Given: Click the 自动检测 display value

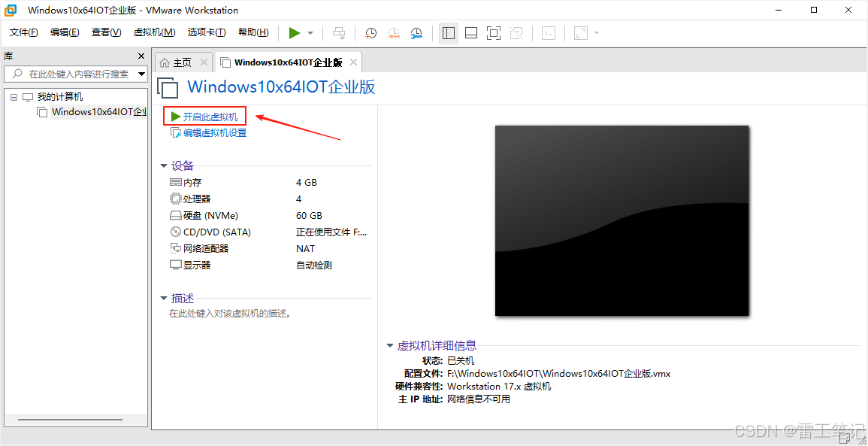Looking at the screenshot, I should [x=314, y=265].
